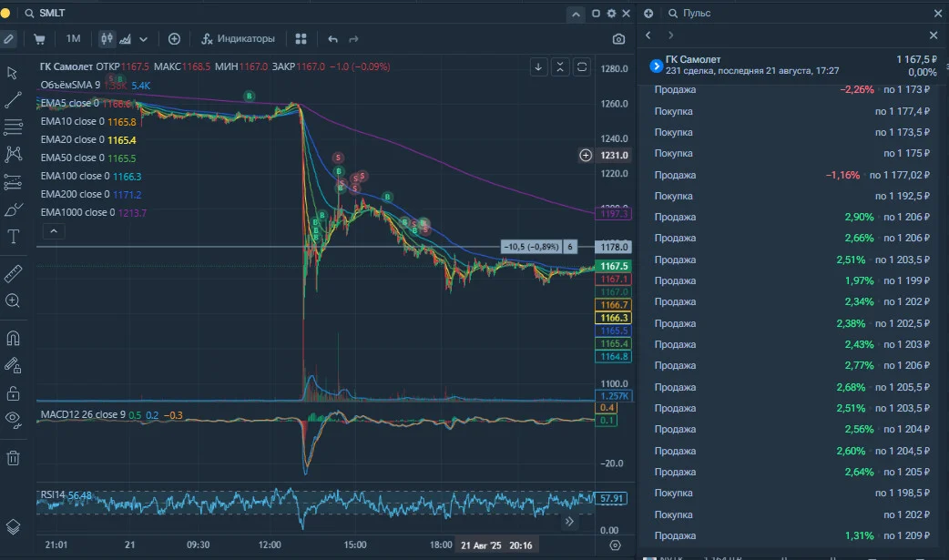This screenshot has width=949, height=560.
Task: Go forward in the Пульс panel
Action: [x=670, y=36]
